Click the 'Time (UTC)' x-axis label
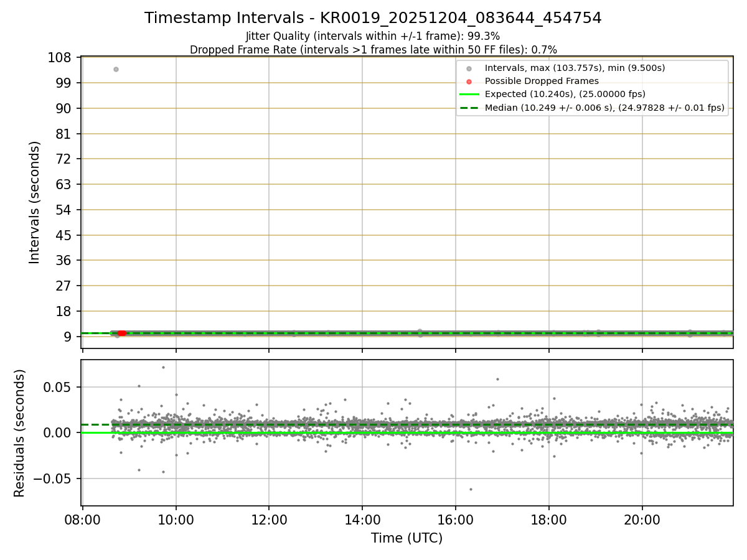The image size is (747, 560). pyautogui.click(x=407, y=538)
